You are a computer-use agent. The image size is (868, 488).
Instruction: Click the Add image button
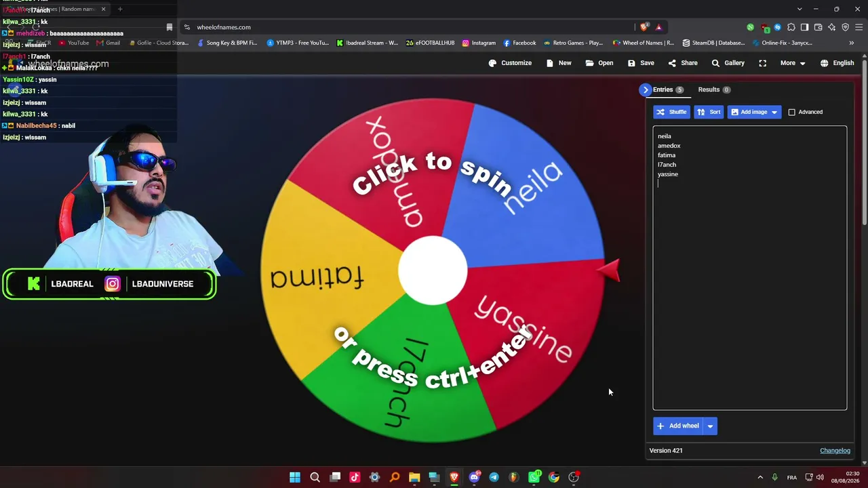pos(747,112)
